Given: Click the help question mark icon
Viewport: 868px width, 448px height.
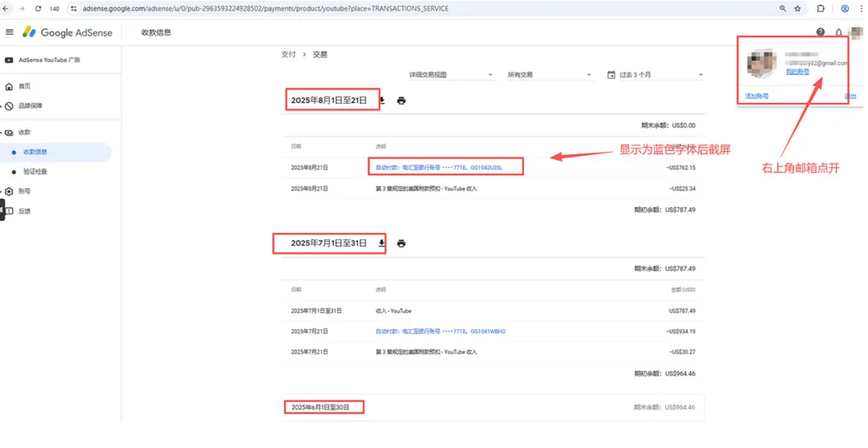Looking at the screenshot, I should (x=820, y=32).
